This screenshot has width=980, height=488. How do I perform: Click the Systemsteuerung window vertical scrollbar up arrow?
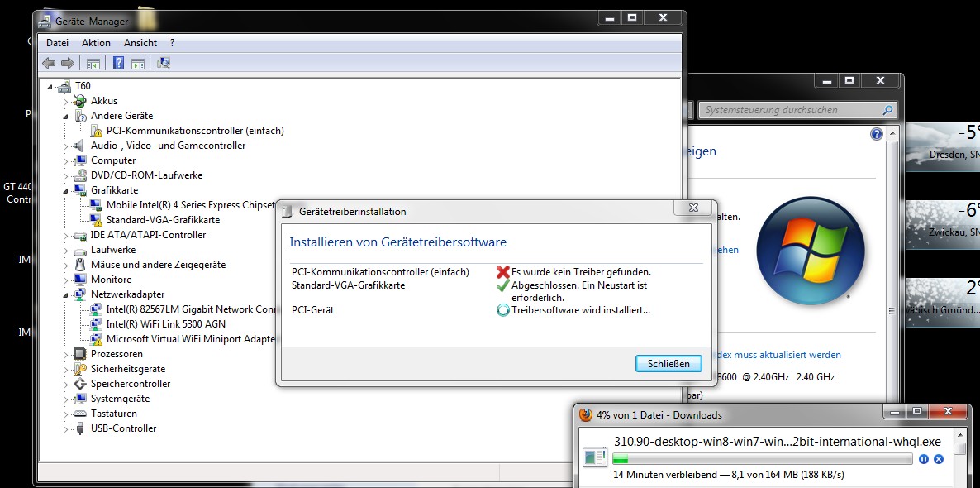pos(892,134)
